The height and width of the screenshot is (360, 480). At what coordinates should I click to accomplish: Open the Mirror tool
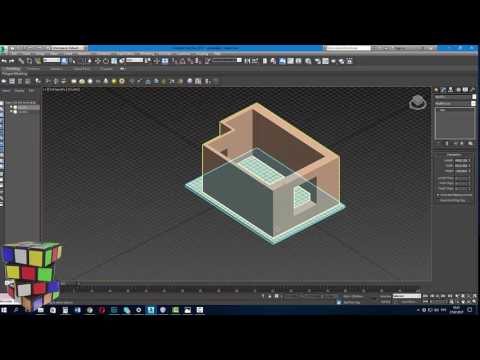247,61
